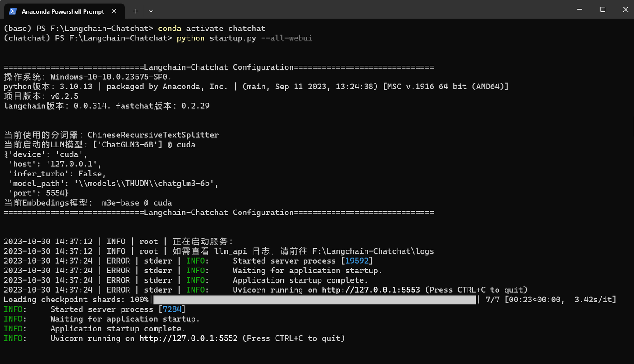Click the 'conda activate chatchat' command text
Image resolution: width=634 pixels, height=364 pixels.
click(212, 29)
